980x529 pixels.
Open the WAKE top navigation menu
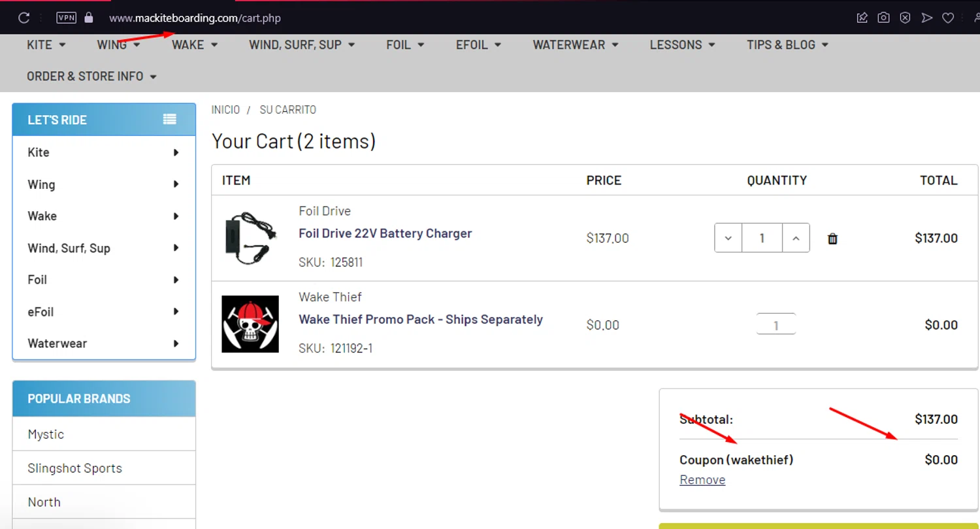tap(195, 44)
